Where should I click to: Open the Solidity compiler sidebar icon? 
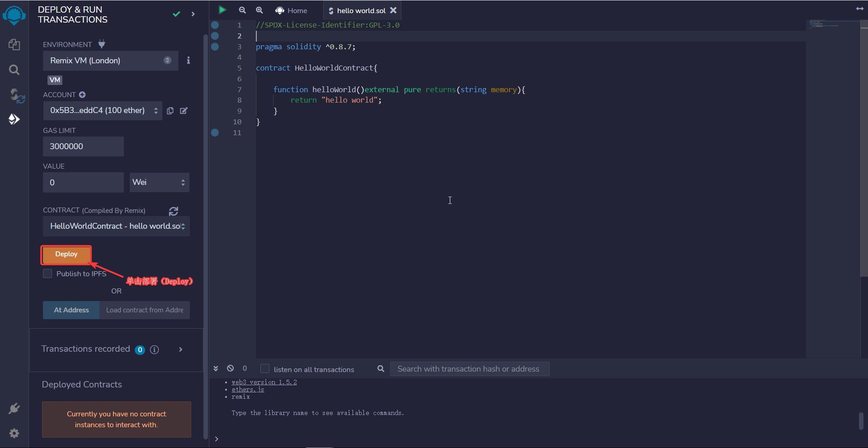pyautogui.click(x=16, y=95)
